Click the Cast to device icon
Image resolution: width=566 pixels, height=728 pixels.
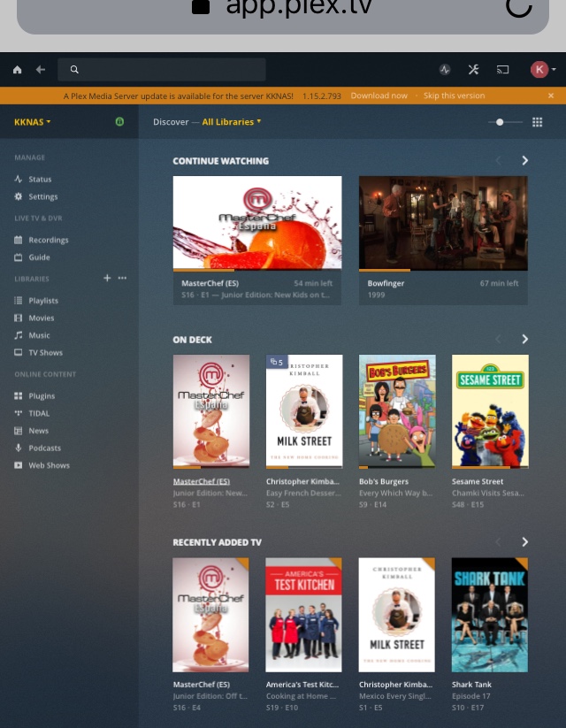pos(502,70)
